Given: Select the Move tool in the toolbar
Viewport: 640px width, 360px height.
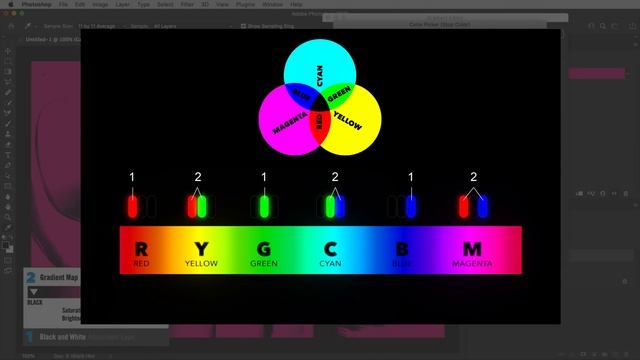Looking at the screenshot, I should click(8, 51).
